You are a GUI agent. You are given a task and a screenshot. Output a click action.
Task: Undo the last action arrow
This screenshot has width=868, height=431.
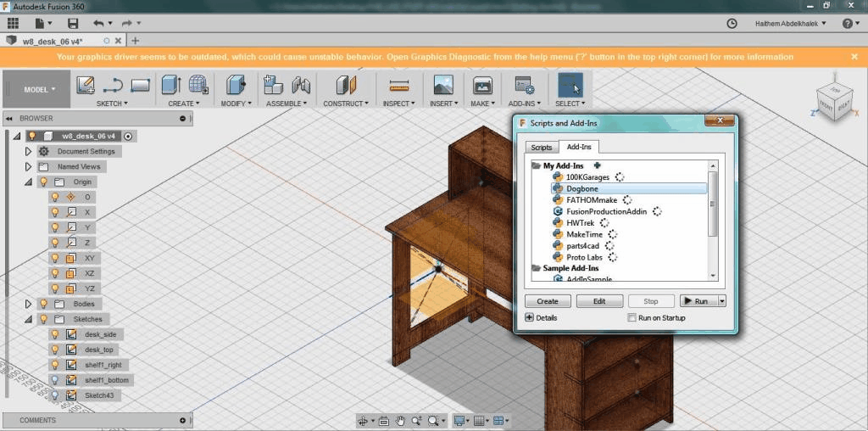(99, 23)
